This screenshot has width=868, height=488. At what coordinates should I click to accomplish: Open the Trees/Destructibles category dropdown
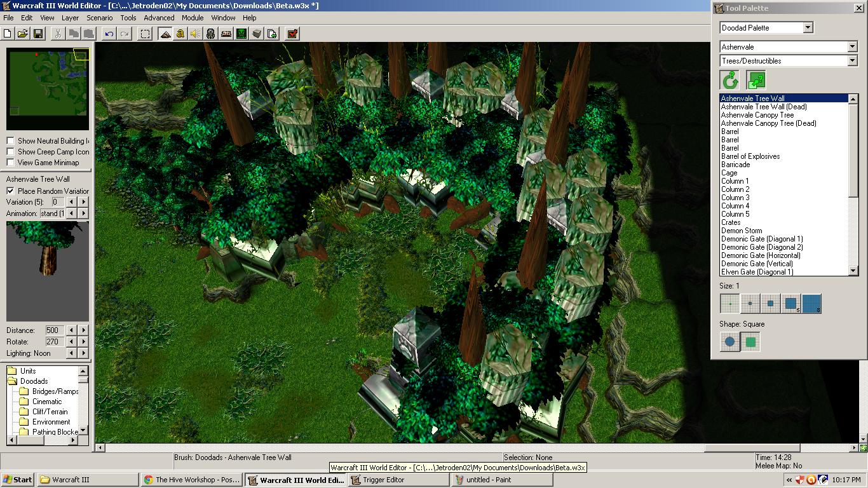[853, 61]
